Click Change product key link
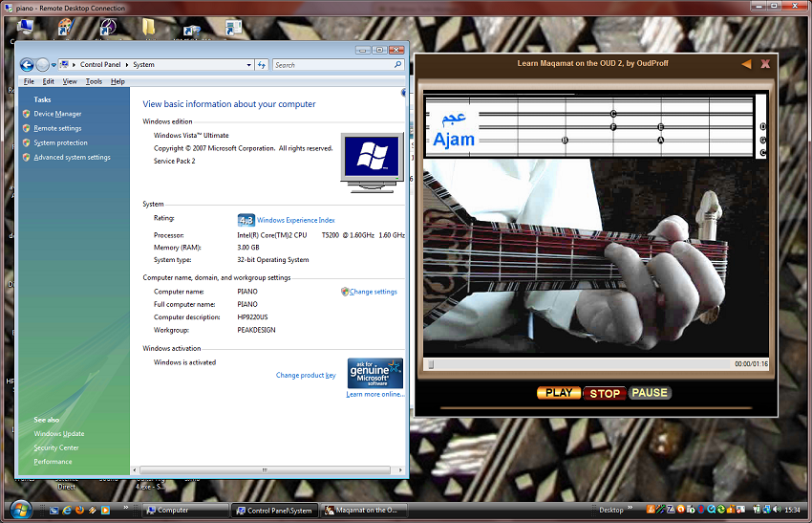Screen dimensions: 812x523 pyautogui.click(x=306, y=375)
